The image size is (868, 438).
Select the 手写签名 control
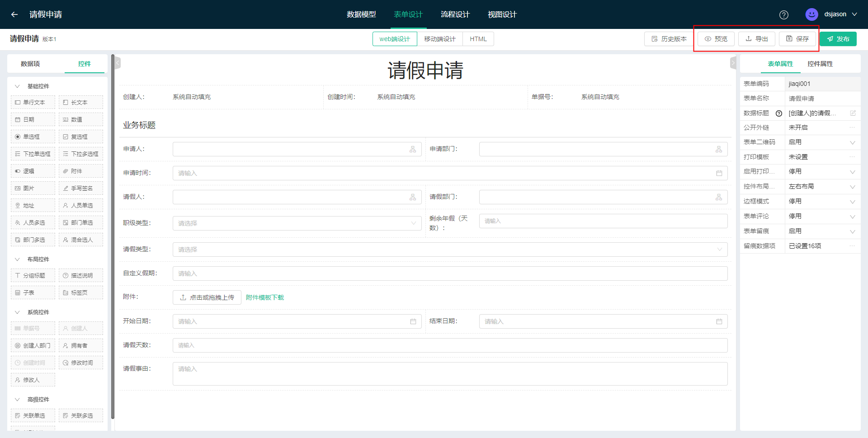coord(81,188)
